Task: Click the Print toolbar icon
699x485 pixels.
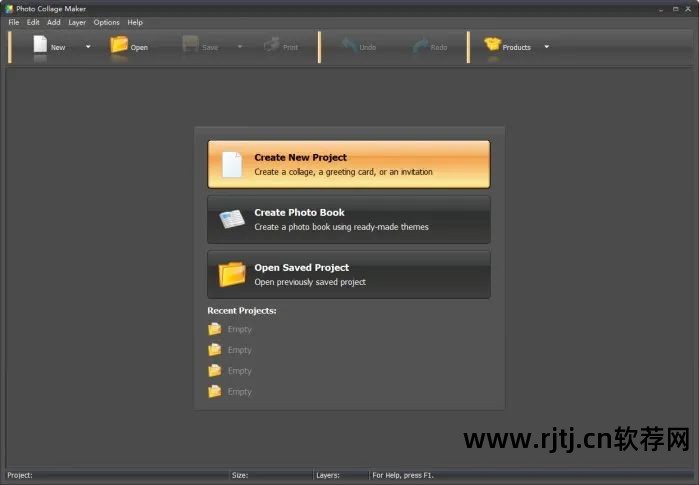Action: tap(271, 45)
